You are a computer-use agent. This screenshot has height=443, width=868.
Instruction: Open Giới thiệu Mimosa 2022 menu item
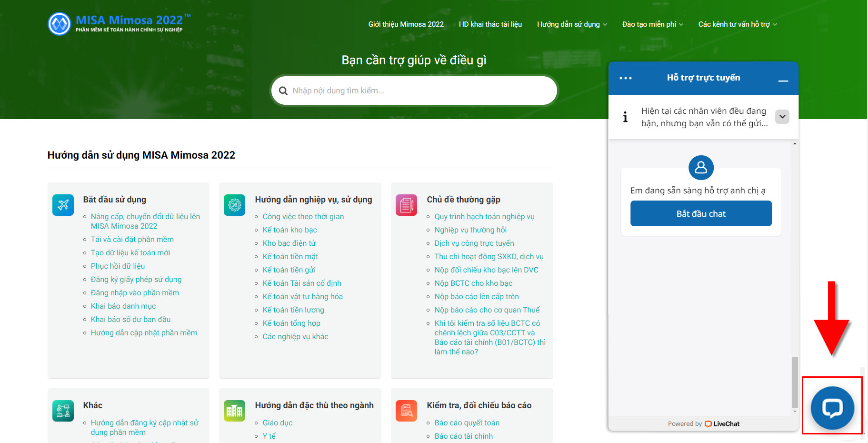(406, 24)
